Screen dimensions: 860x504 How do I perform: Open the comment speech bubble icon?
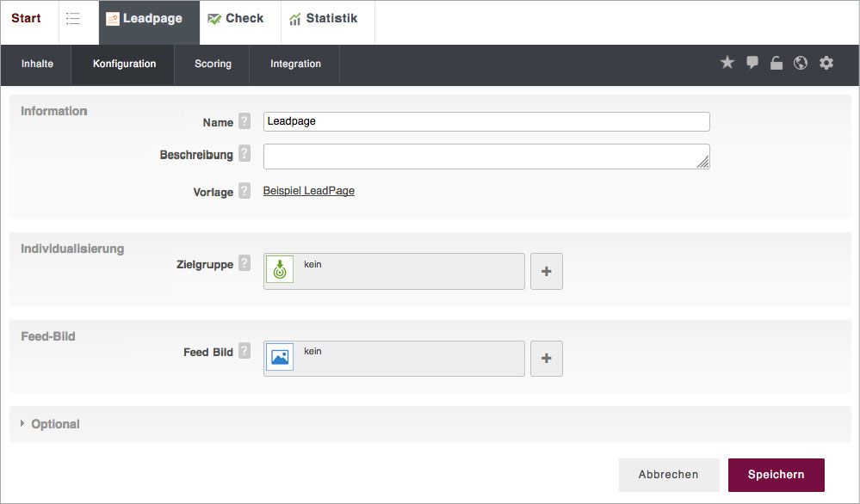(752, 63)
